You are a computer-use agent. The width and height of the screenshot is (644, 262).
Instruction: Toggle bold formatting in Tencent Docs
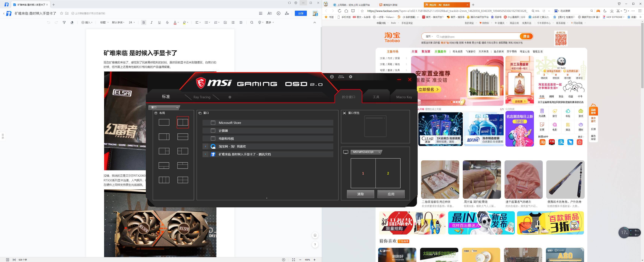click(144, 22)
